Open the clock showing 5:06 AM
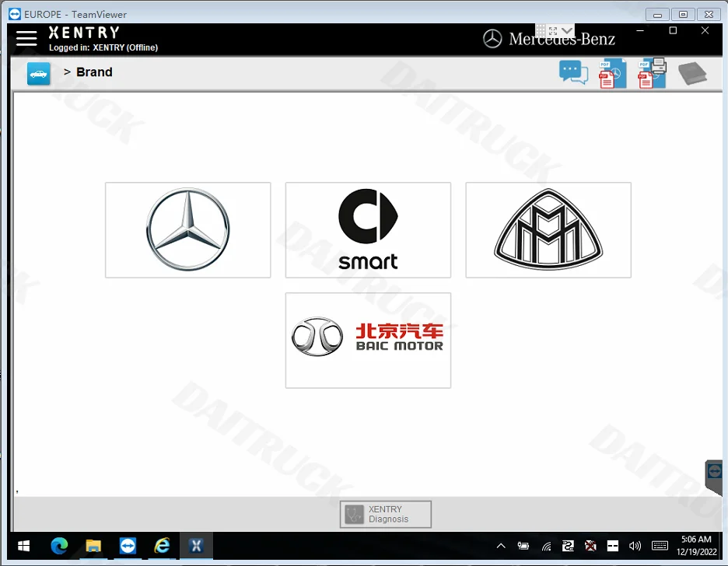 (696, 546)
